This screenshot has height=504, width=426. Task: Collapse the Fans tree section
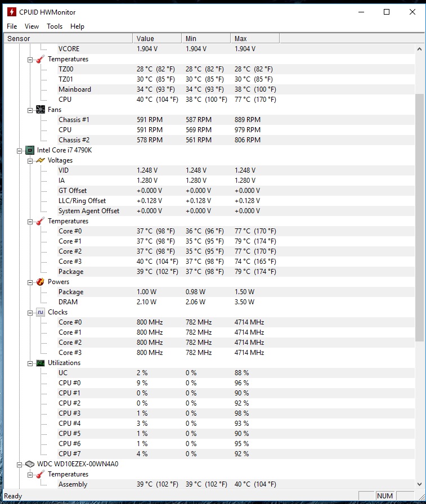pos(30,110)
